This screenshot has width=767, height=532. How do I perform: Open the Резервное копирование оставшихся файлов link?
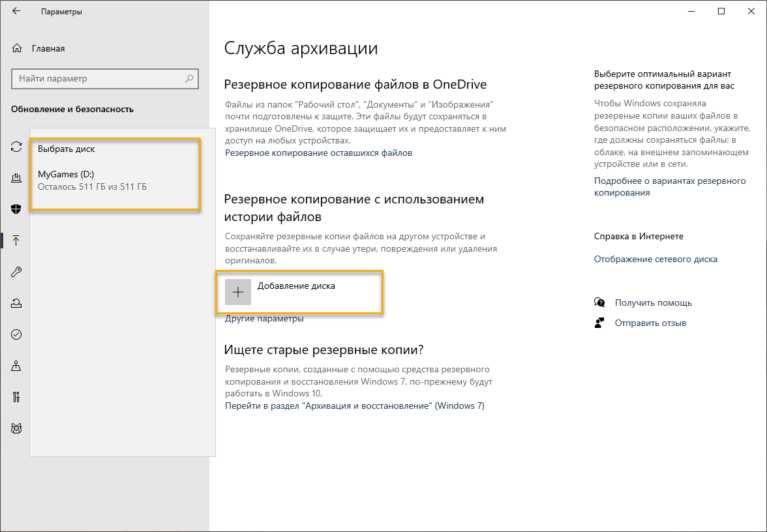pos(318,153)
